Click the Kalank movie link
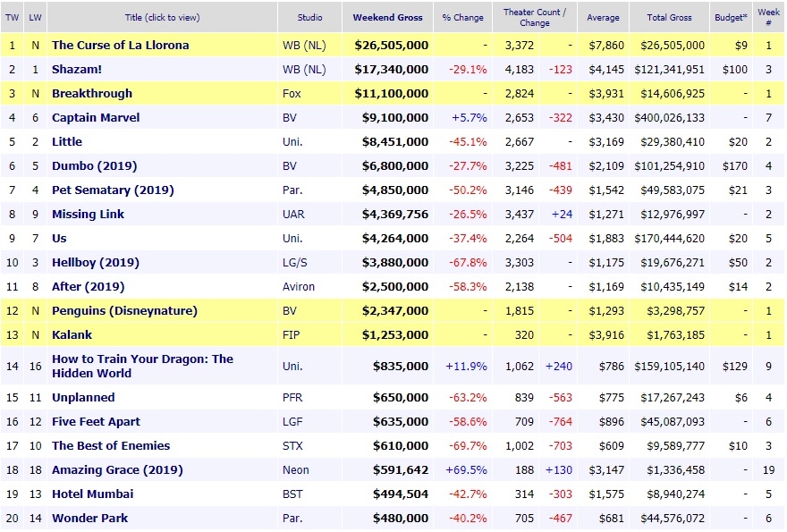 click(x=72, y=334)
